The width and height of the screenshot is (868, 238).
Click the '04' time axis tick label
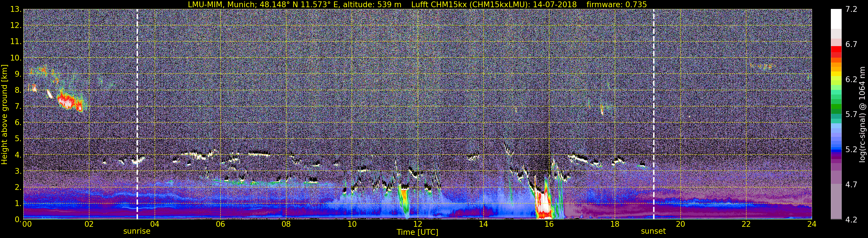155,224
